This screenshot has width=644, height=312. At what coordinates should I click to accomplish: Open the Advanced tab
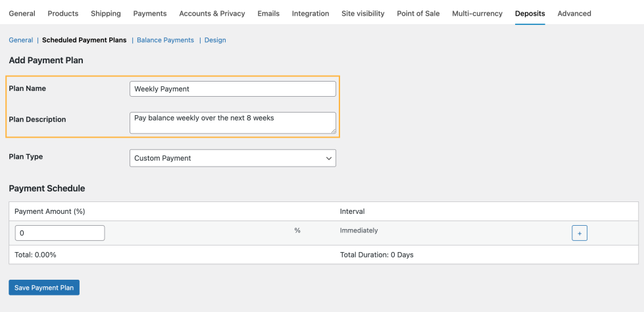574,13
